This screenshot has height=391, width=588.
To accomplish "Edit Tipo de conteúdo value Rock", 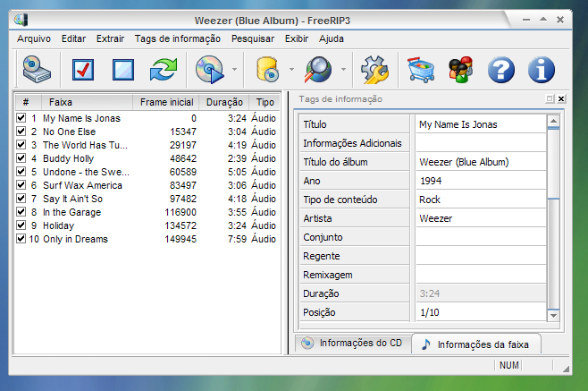I will click(481, 200).
